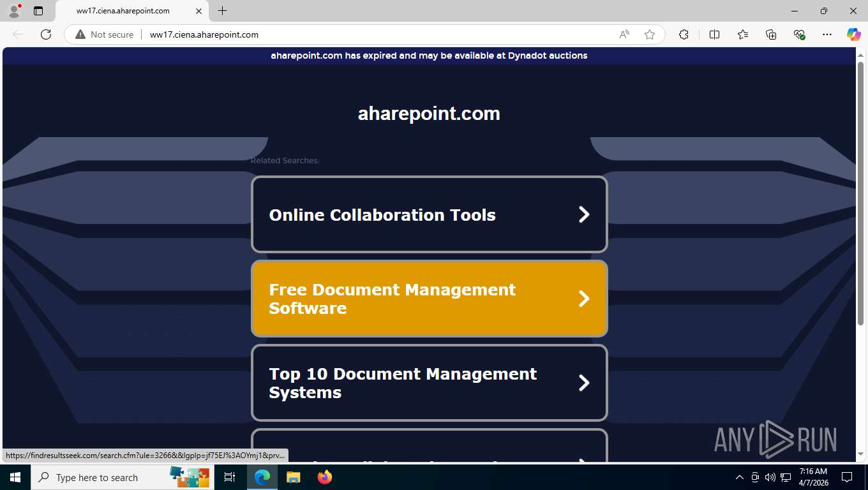Open a new tab with plus button
The width and height of the screenshot is (868, 490).
[222, 11]
